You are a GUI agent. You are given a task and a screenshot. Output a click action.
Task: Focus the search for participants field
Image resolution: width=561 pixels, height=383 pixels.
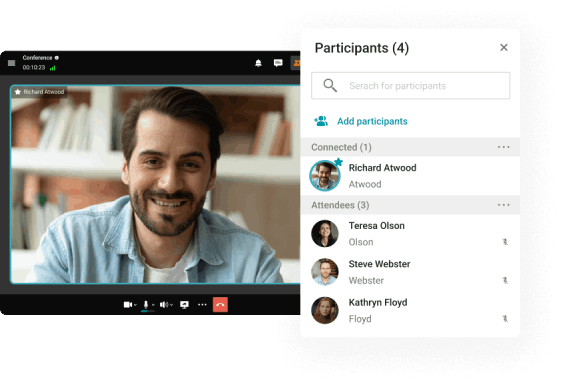pyautogui.click(x=410, y=86)
